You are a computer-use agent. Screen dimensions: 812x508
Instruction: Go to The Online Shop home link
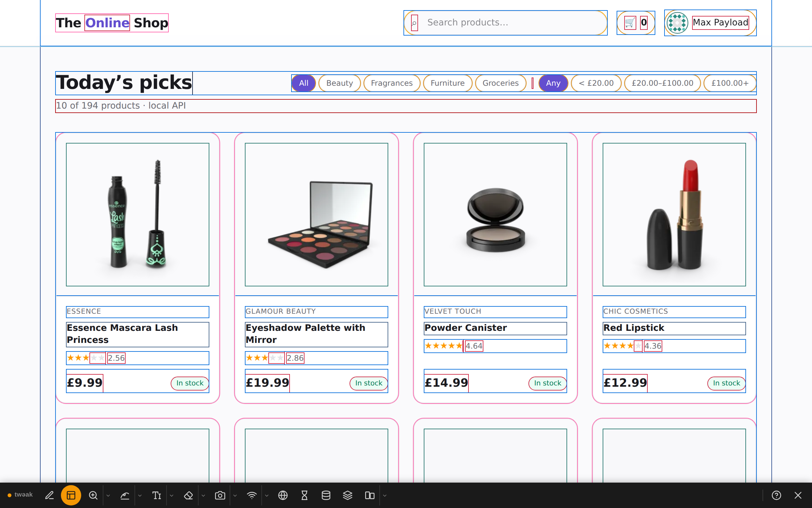pyautogui.click(x=112, y=23)
